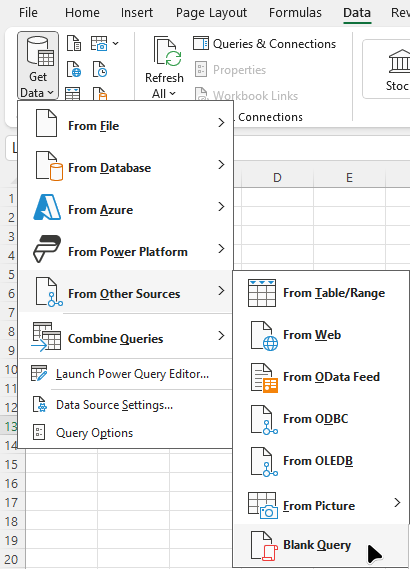Expand the Combine Queries submenu arrow
The height and width of the screenshot is (569, 410).
tap(221, 336)
